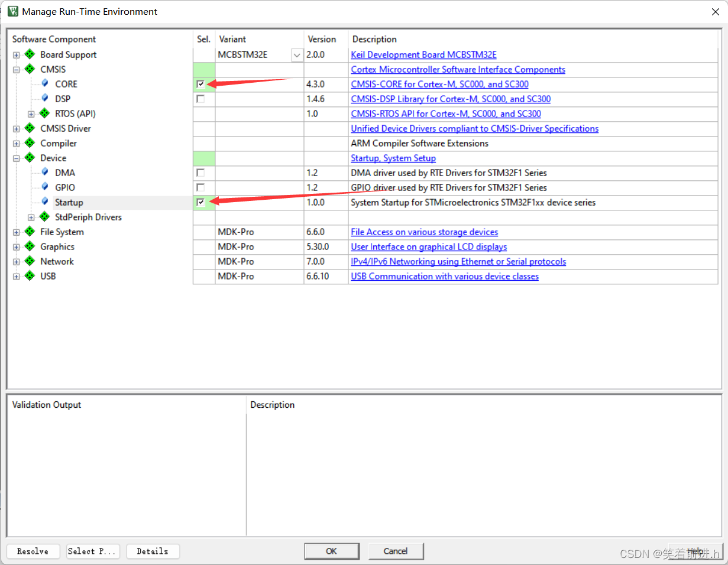Image resolution: width=728 pixels, height=565 pixels.
Task: Open IPv4/IPv6 Networking link
Action: (x=458, y=261)
